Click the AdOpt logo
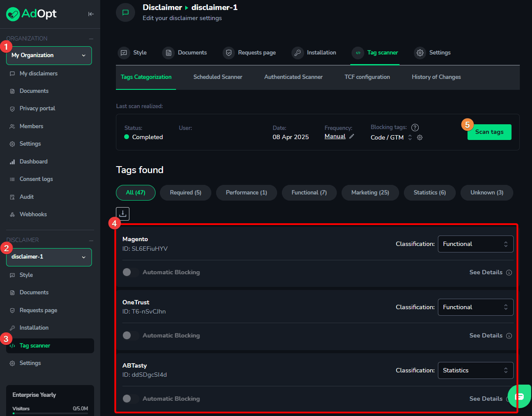The width and height of the screenshot is (532, 416). pyautogui.click(x=31, y=14)
